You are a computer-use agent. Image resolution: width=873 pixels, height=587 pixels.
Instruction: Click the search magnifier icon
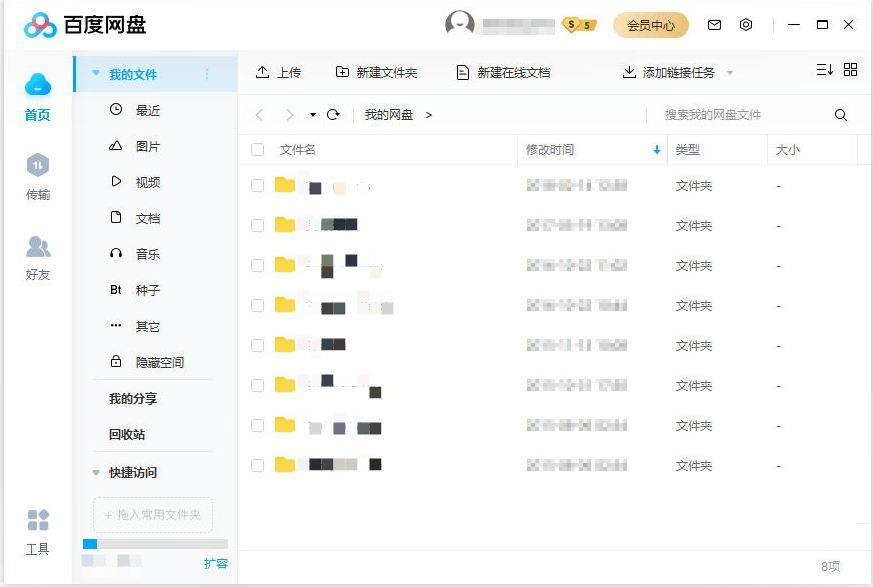pos(841,115)
